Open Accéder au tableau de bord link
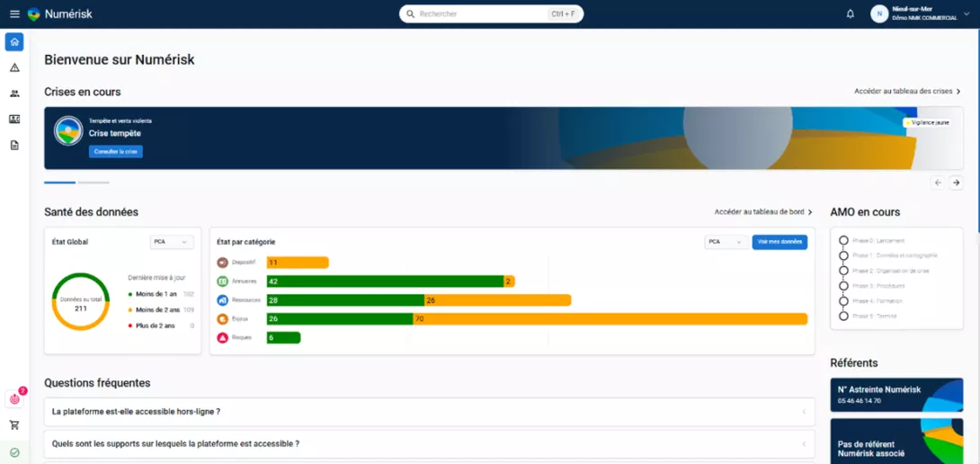The image size is (980, 464). pyautogui.click(x=763, y=212)
